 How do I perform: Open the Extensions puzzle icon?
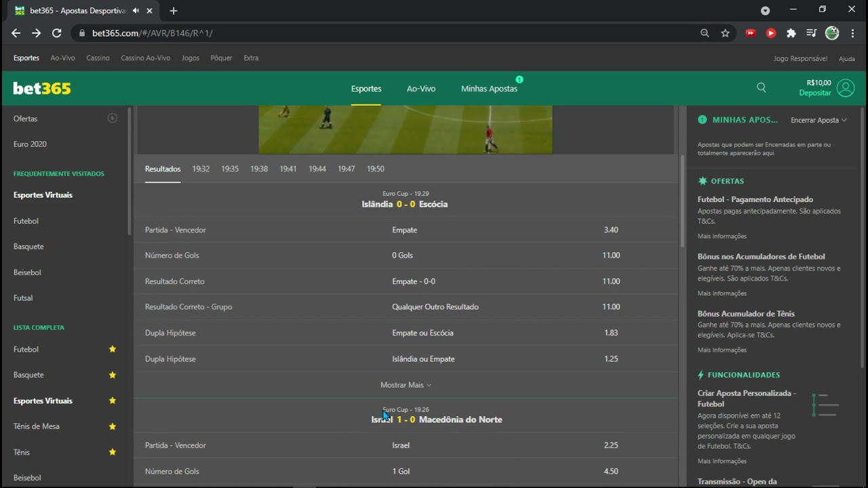(x=791, y=33)
